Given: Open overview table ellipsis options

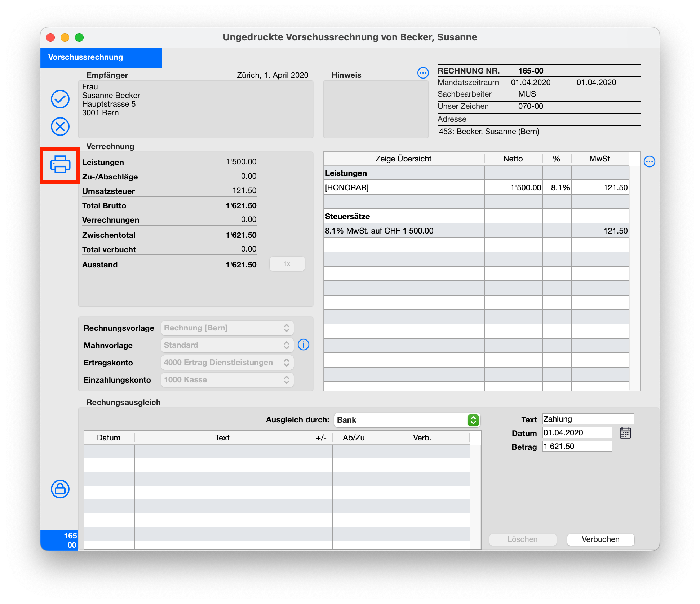Looking at the screenshot, I should [650, 161].
